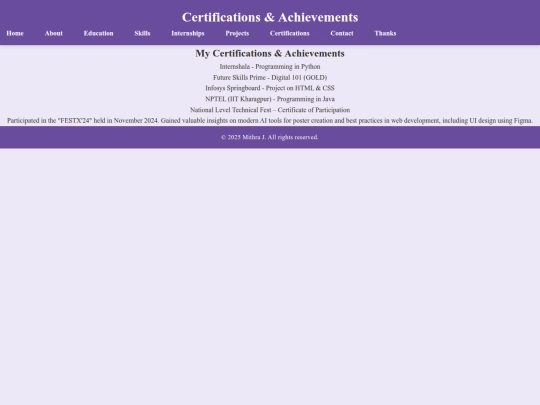Screen dimensions: 540x405
Task: Open the Education nav link
Action: coord(98,33)
